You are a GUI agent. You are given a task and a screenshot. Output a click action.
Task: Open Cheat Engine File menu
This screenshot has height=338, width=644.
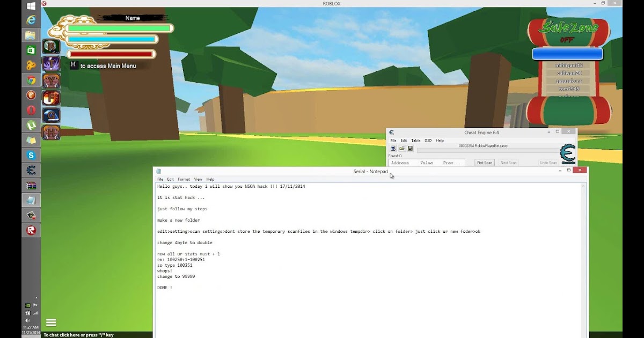click(x=393, y=141)
